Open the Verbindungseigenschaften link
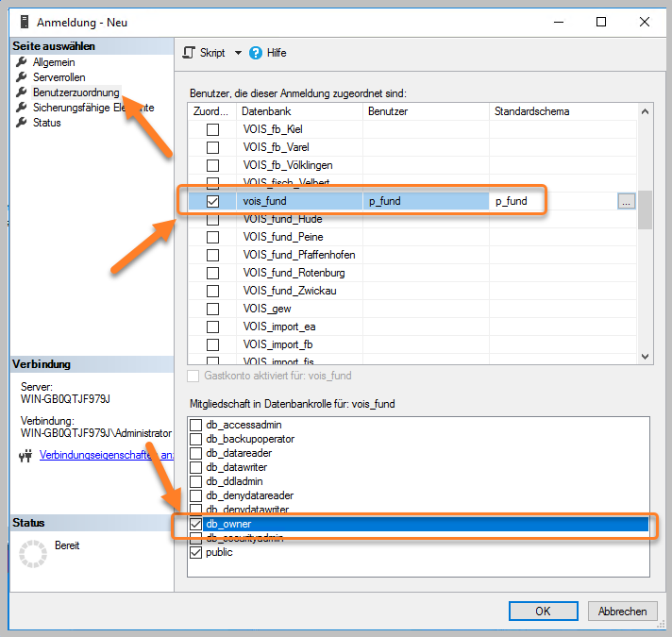 (107, 455)
